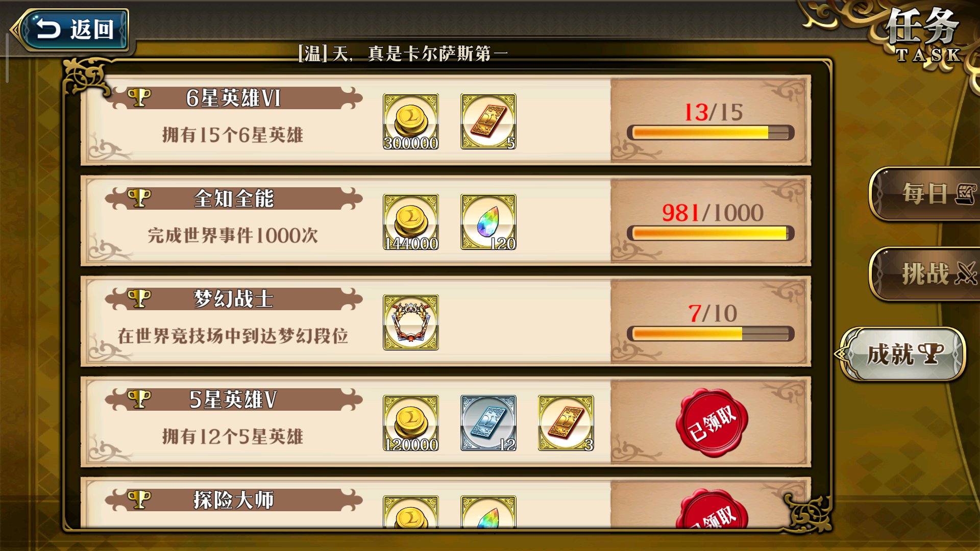Switch to the 挑战 challenge tab
The width and height of the screenshot is (980, 551).
(925, 274)
